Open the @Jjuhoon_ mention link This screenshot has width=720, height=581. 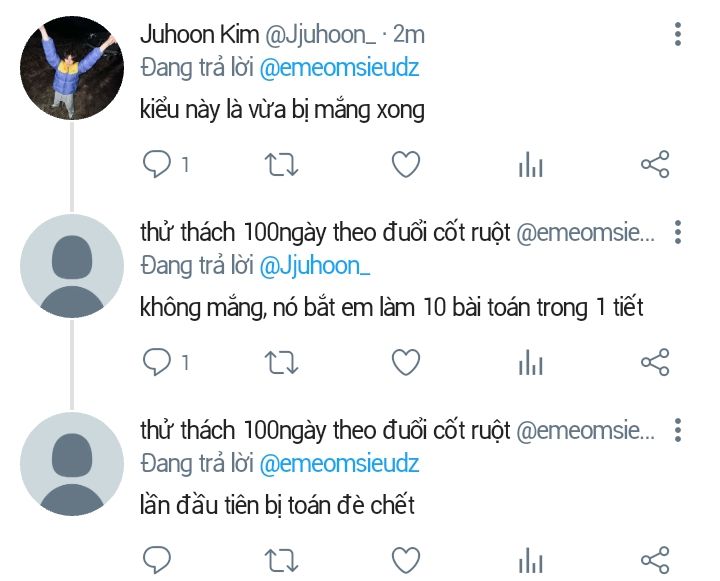tap(315, 266)
